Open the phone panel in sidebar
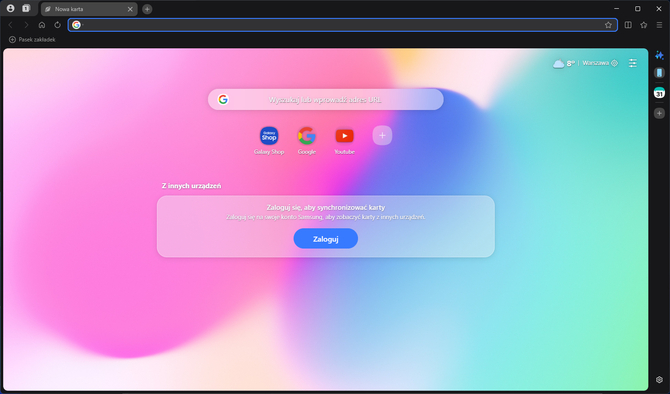 [x=659, y=73]
